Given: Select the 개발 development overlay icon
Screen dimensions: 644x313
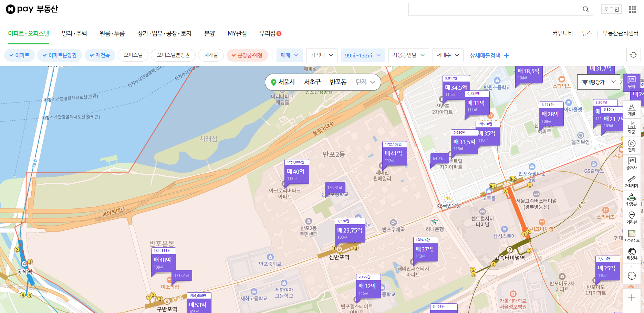Looking at the screenshot, I should pyautogui.click(x=632, y=110).
